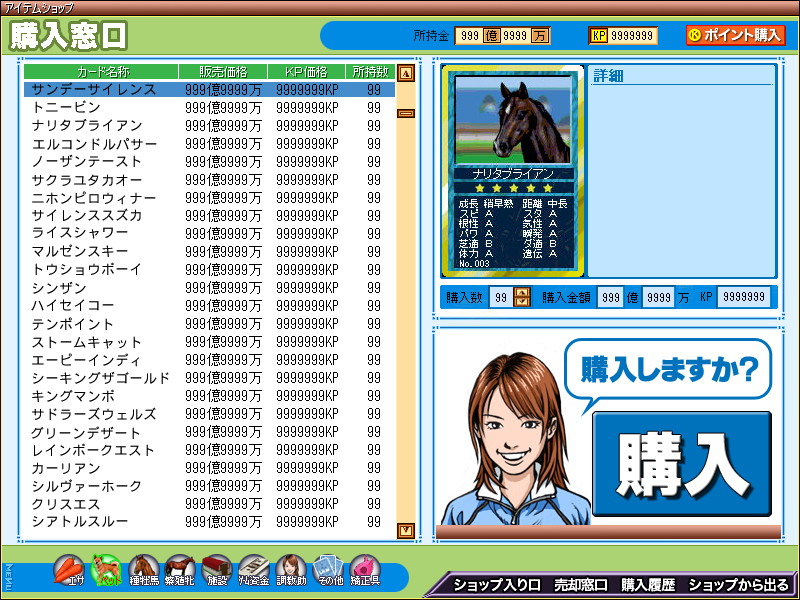Viewport: 800px width, 600px height.
Task: Open the 種牡馬 stallion category
Action: [x=143, y=571]
